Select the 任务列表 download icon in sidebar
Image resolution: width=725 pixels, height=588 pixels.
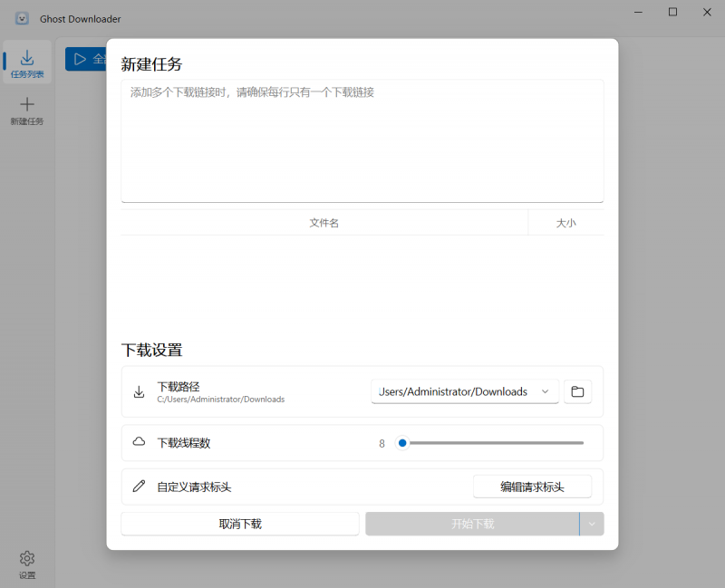[26, 56]
